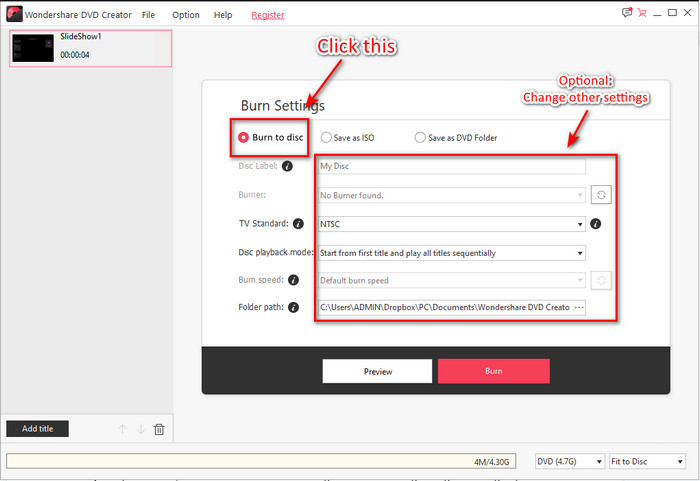Open the TV Standard NTSC dropdown
The height and width of the screenshot is (481, 700).
[x=451, y=224]
